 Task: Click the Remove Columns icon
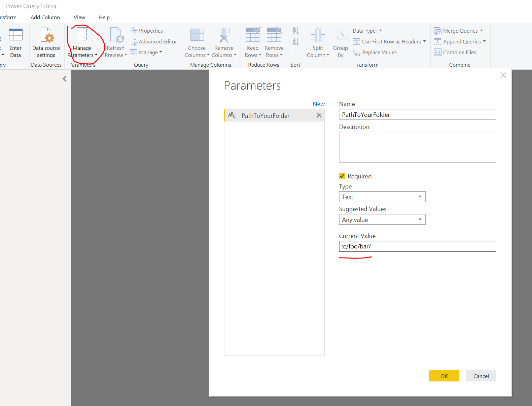pyautogui.click(x=224, y=35)
